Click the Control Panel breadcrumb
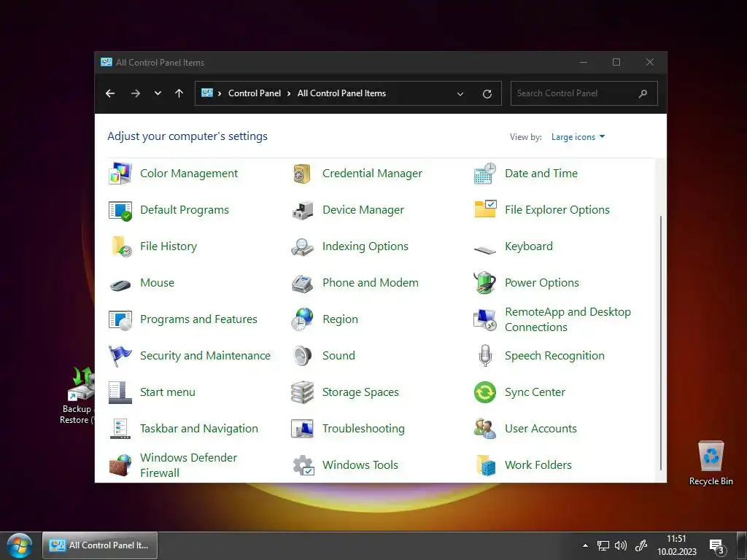This screenshot has width=747, height=560. point(255,93)
